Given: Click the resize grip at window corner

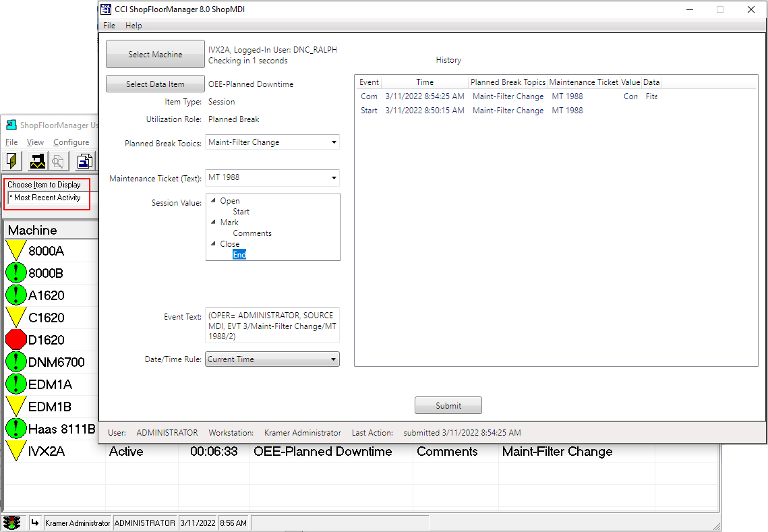Looking at the screenshot, I should point(716,527).
